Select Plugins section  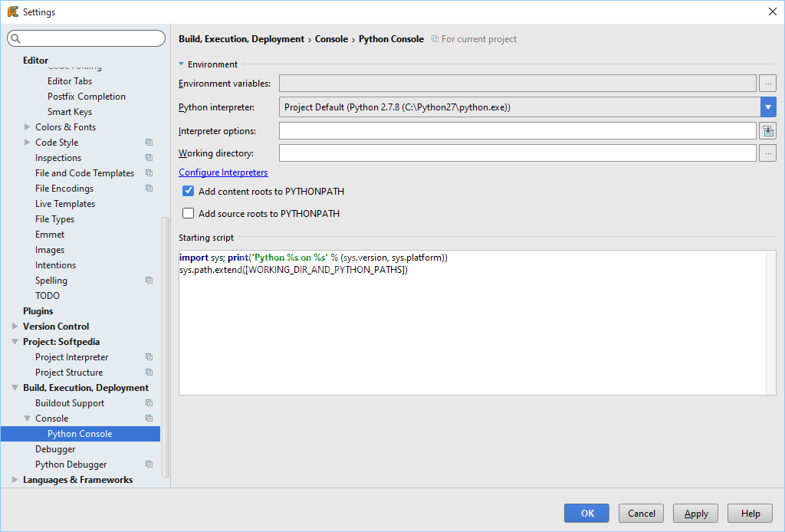(x=38, y=310)
